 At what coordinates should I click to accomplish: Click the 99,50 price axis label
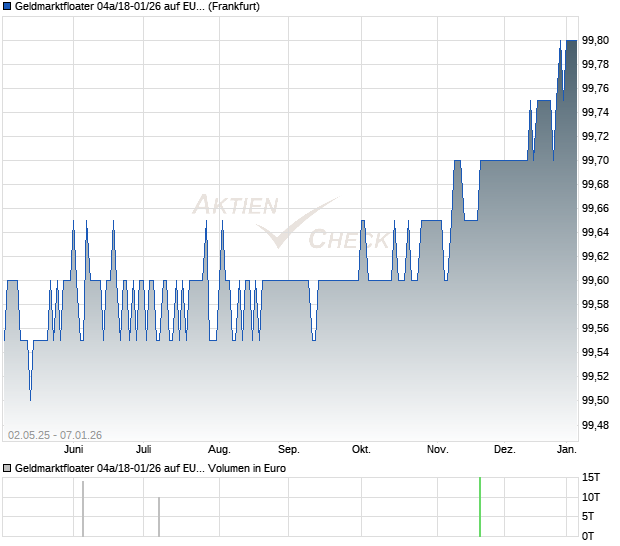(x=595, y=401)
